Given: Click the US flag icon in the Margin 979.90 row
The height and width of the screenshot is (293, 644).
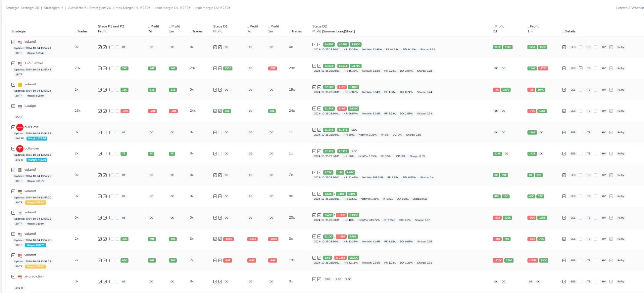Looking at the screenshot, I should click(20, 255).
